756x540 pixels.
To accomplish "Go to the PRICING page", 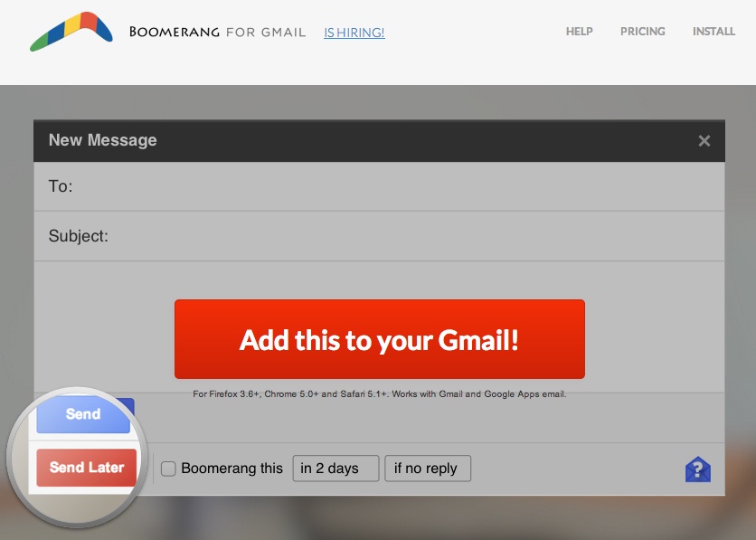I will click(642, 32).
